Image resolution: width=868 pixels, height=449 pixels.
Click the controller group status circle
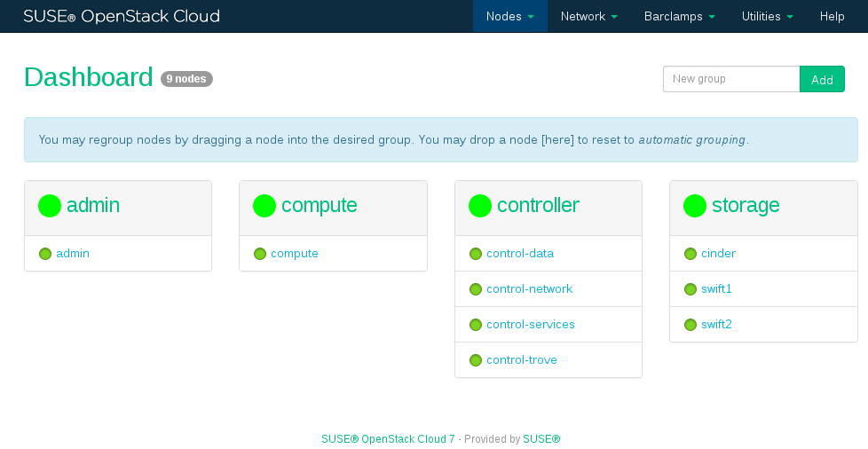480,206
